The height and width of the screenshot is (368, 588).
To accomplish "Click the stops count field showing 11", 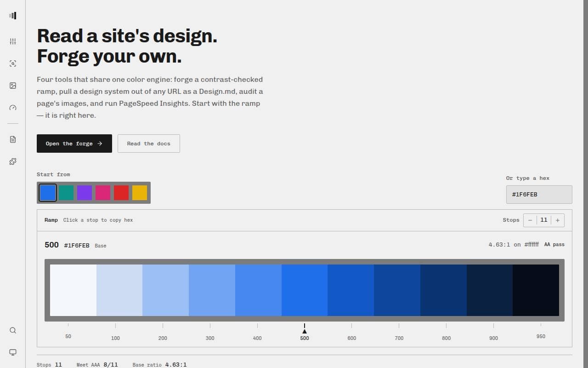I will [544, 220].
